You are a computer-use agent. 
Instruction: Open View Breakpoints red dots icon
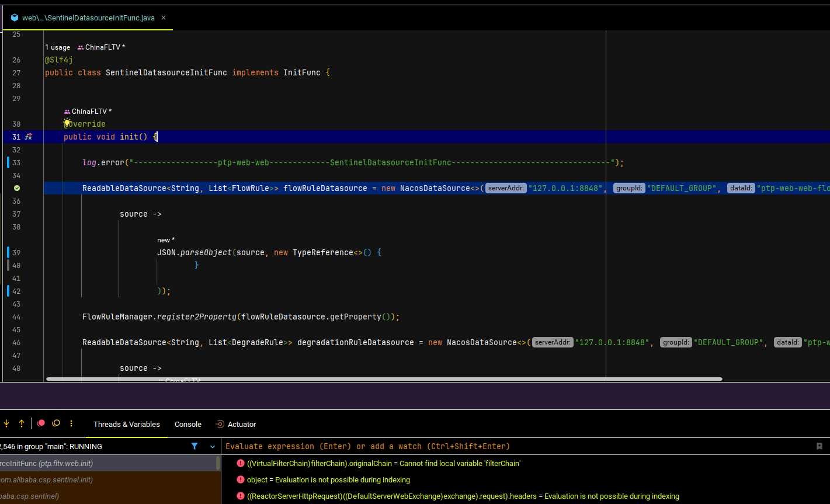point(41,423)
